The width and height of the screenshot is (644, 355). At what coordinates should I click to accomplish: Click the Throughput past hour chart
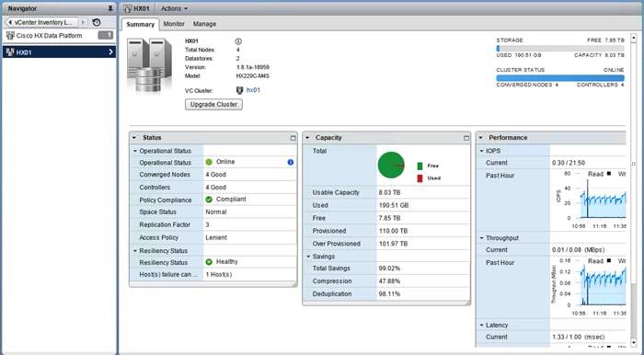coord(604,285)
